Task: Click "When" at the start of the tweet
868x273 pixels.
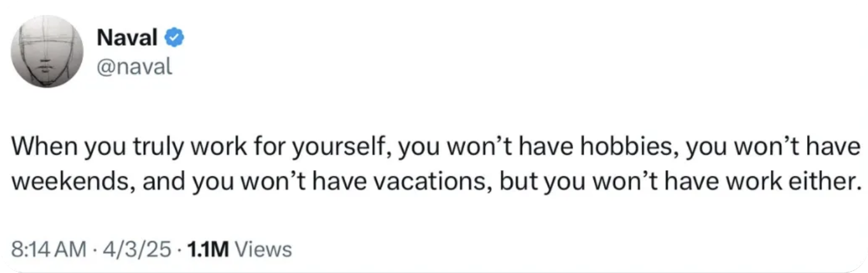Action: pos(44,147)
